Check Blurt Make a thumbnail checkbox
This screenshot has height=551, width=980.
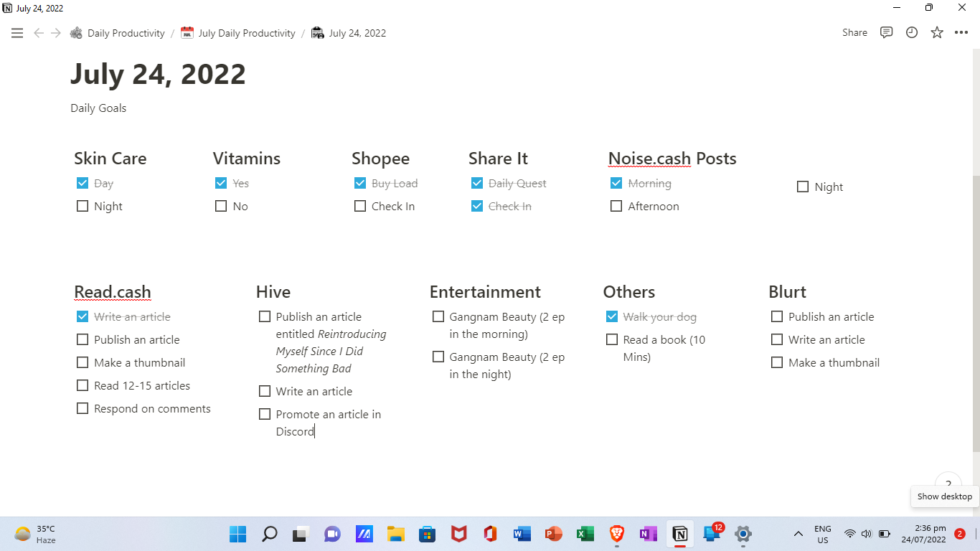point(777,362)
